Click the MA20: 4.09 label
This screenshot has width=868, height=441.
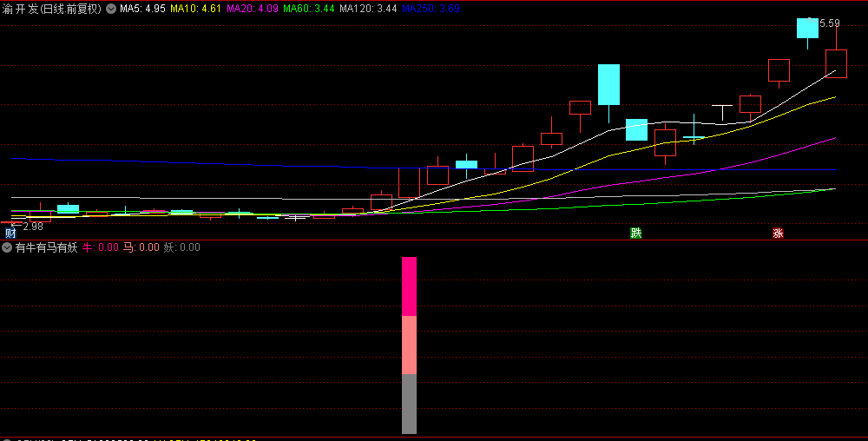253,9
